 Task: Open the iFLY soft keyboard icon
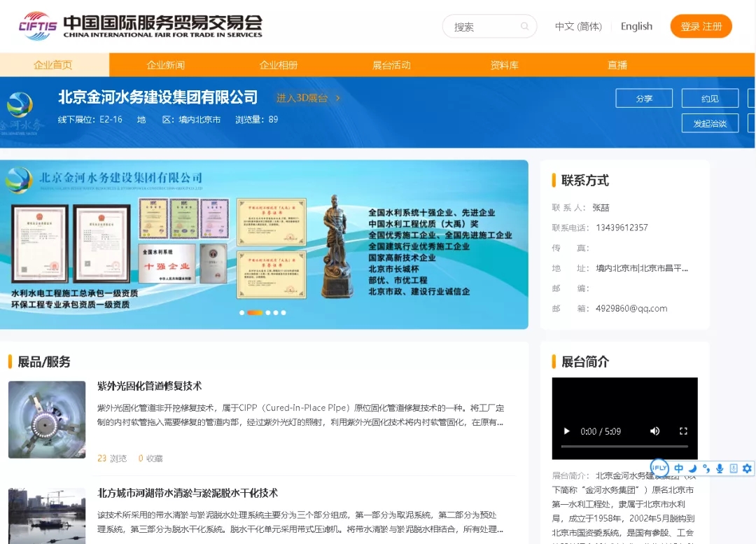734,468
